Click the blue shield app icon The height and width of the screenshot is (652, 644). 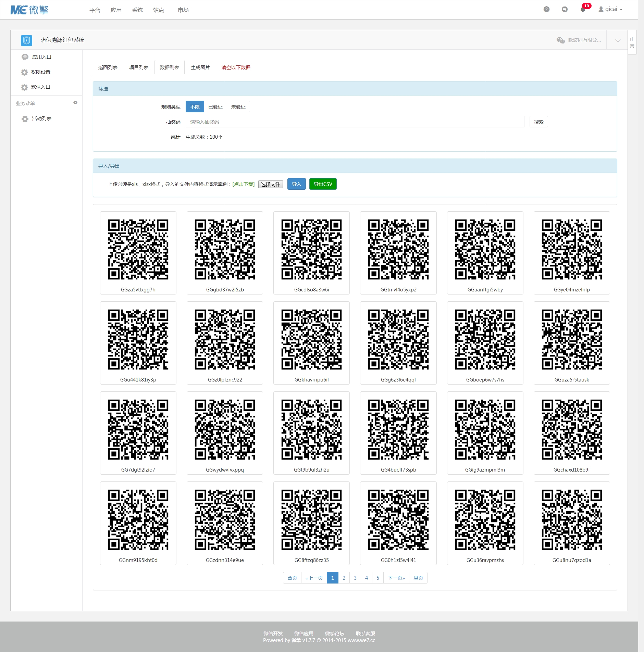coord(26,40)
